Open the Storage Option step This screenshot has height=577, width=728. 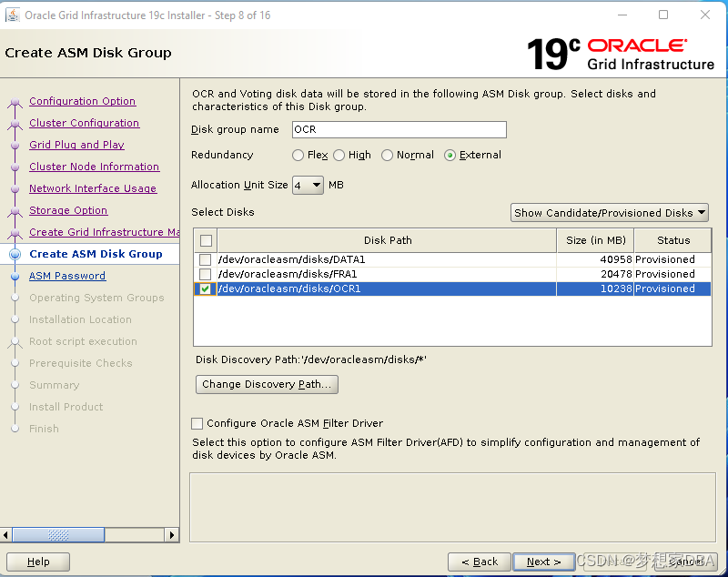pos(68,210)
